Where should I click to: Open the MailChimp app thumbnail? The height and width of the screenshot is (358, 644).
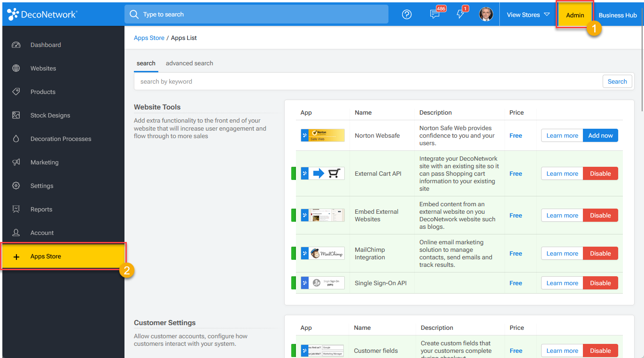point(323,254)
